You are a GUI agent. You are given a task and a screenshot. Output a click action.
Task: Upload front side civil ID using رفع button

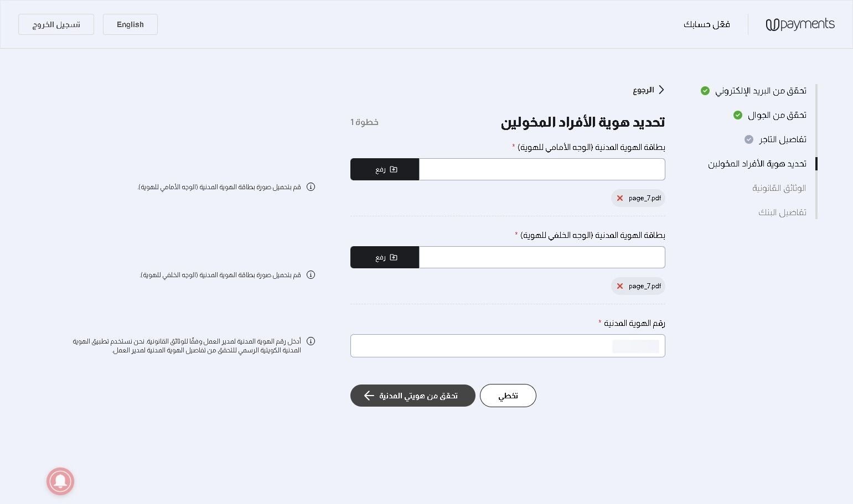(x=385, y=169)
